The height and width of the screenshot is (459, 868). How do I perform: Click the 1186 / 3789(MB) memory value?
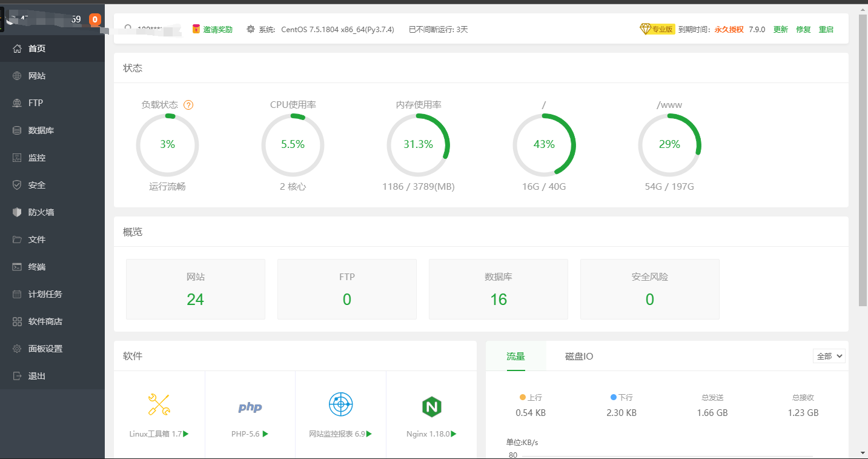tap(419, 187)
